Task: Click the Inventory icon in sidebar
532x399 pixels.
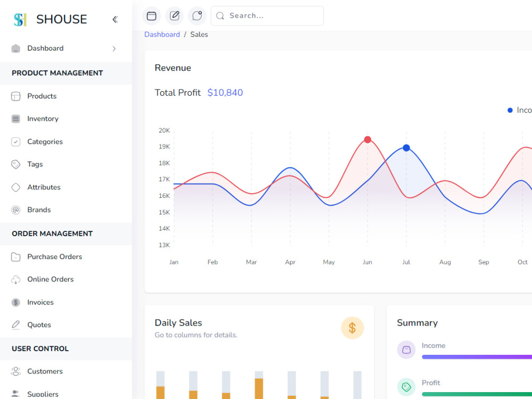Action: (x=15, y=119)
